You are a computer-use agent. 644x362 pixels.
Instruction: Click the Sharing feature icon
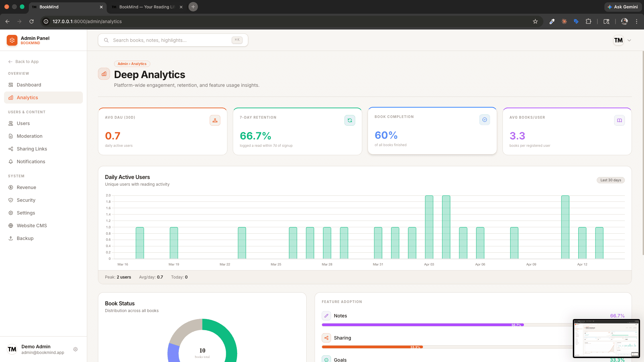[x=326, y=338]
